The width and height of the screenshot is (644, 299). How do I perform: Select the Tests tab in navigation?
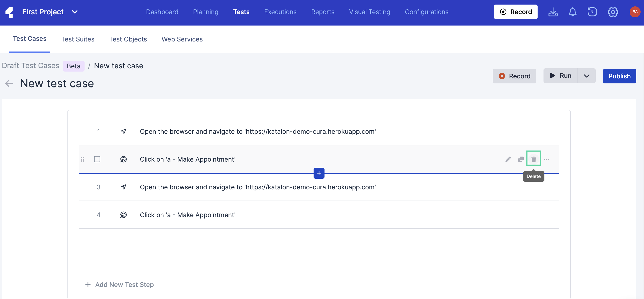coord(241,11)
